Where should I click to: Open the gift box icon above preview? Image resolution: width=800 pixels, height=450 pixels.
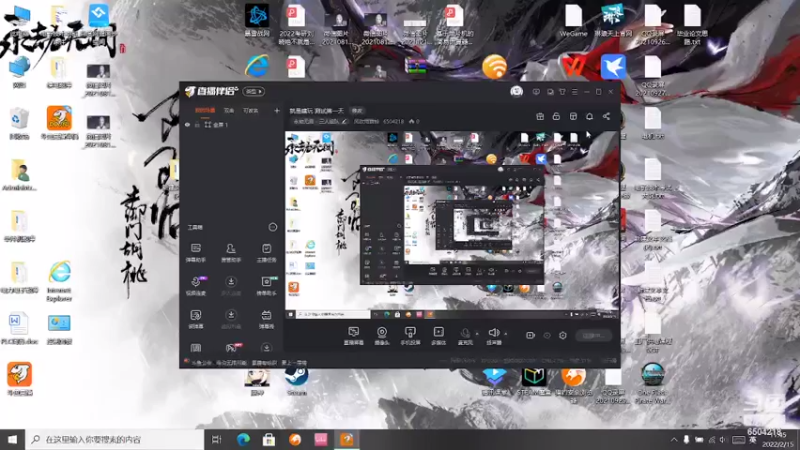pyautogui.click(x=540, y=116)
